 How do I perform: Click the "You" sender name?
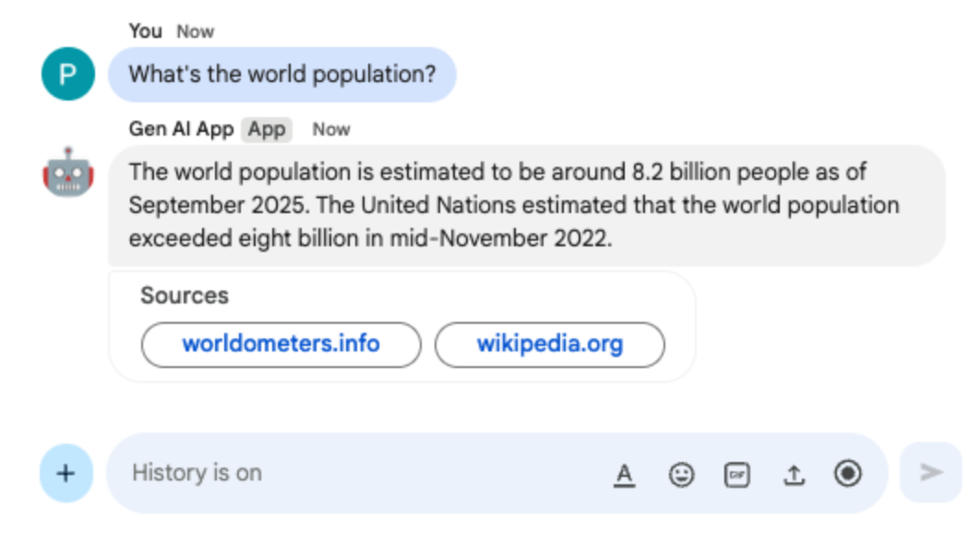pyautogui.click(x=145, y=31)
